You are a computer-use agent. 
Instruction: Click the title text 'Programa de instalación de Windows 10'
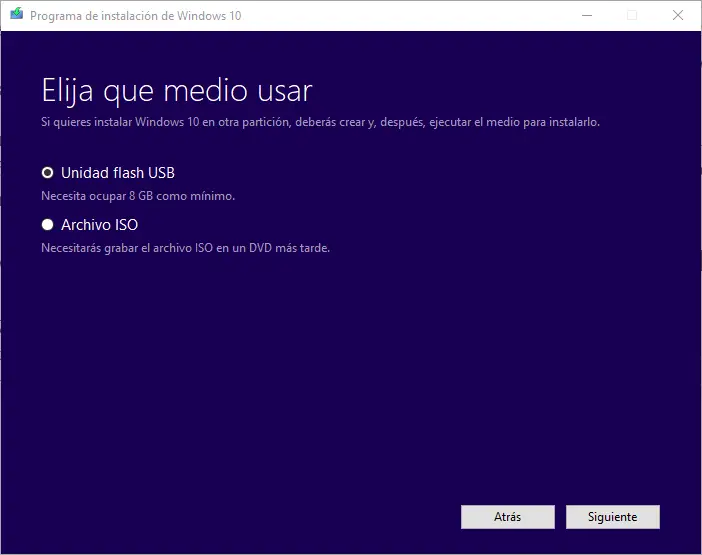(x=136, y=16)
